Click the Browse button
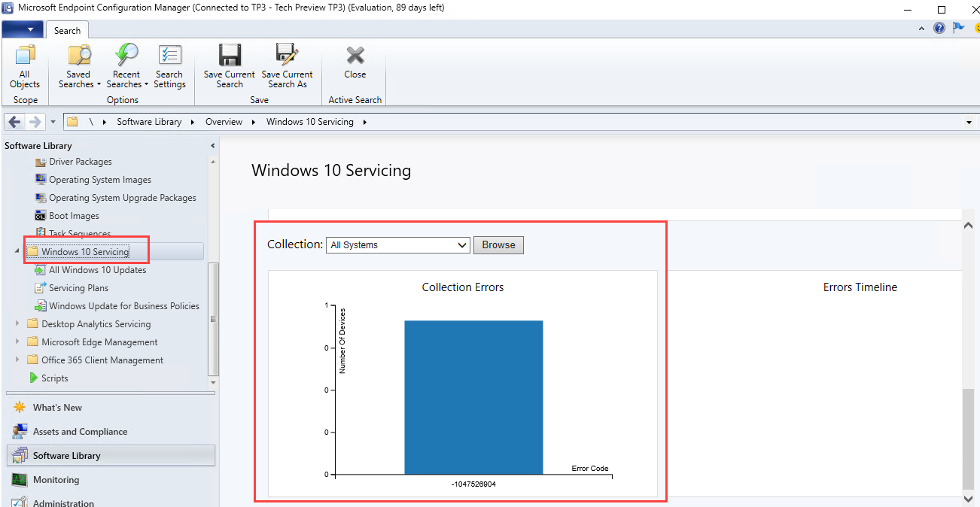 [498, 245]
